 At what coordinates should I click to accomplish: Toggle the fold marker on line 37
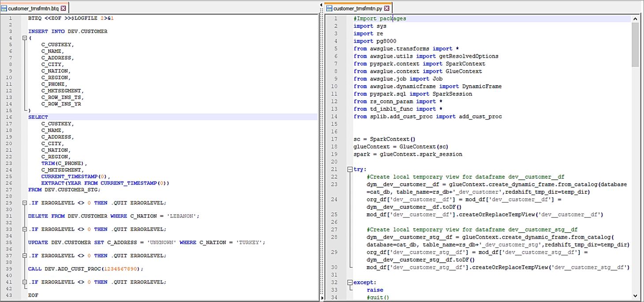[x=24, y=256]
